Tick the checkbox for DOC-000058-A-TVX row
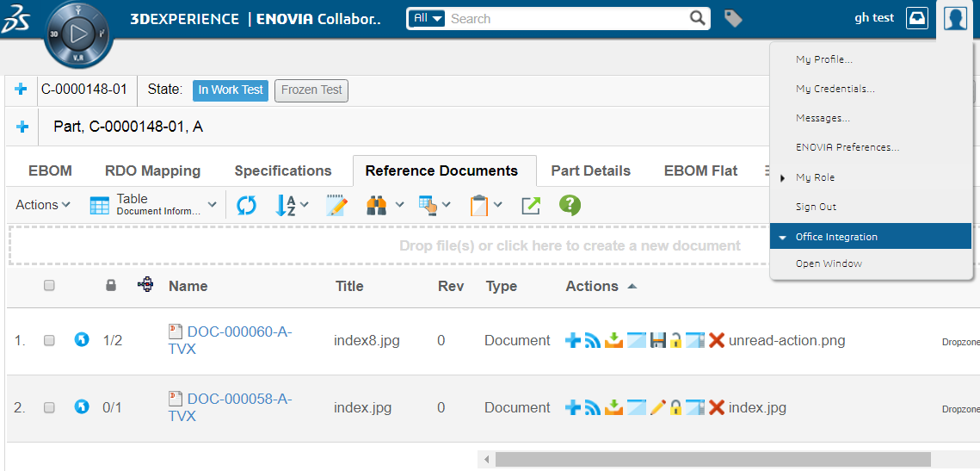The image size is (980, 471). 49,408
